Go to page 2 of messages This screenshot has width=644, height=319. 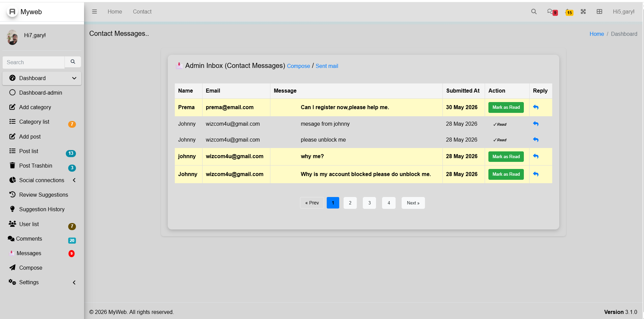[350, 203]
